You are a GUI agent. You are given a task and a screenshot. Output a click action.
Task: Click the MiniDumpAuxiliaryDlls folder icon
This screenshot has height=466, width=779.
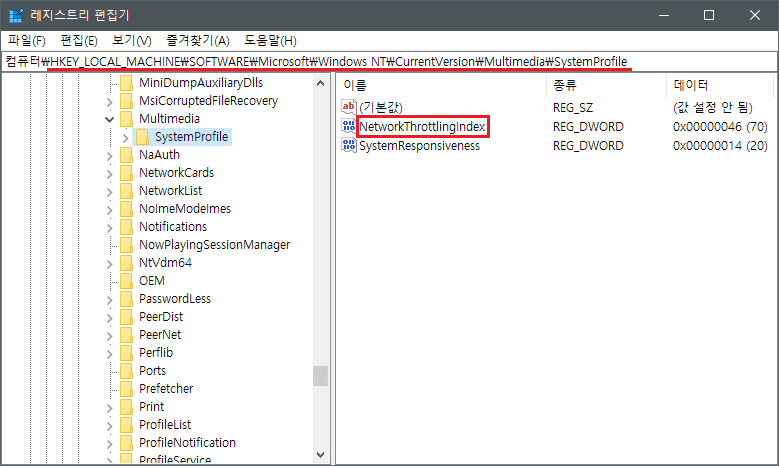click(127, 83)
